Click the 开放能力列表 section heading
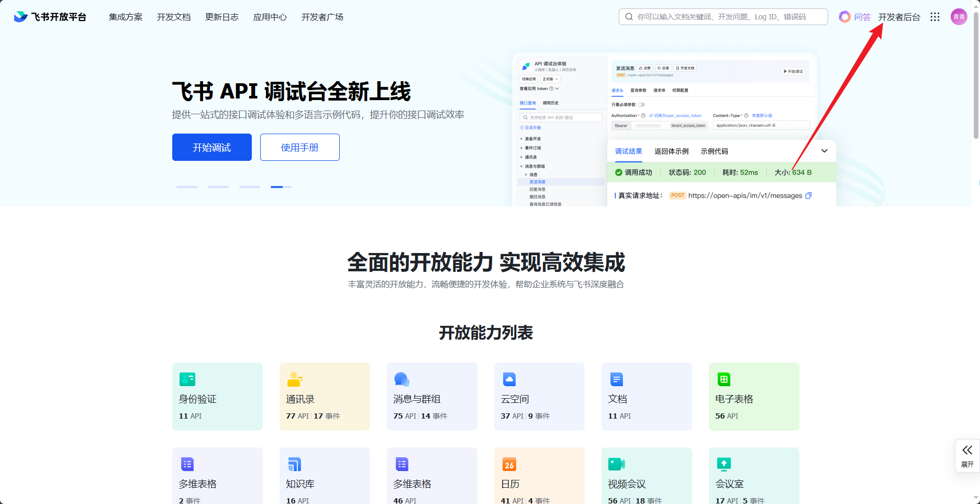This screenshot has width=980, height=504. click(486, 333)
